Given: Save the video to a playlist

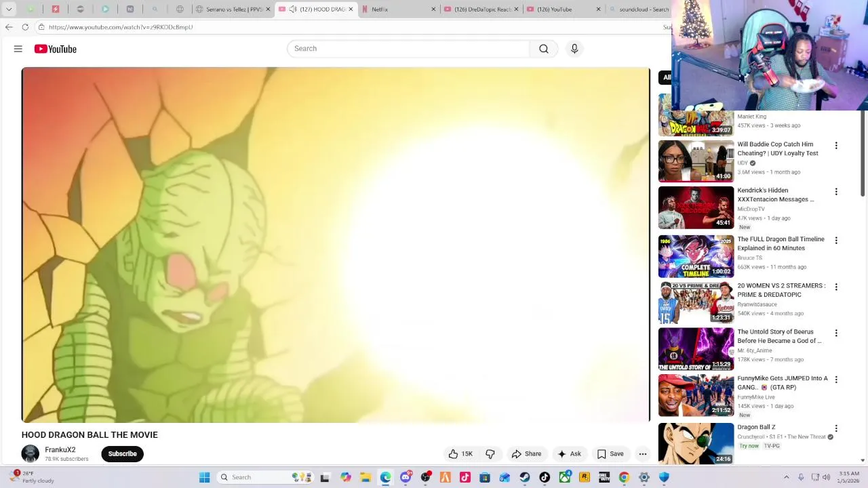Looking at the screenshot, I should click(x=610, y=454).
